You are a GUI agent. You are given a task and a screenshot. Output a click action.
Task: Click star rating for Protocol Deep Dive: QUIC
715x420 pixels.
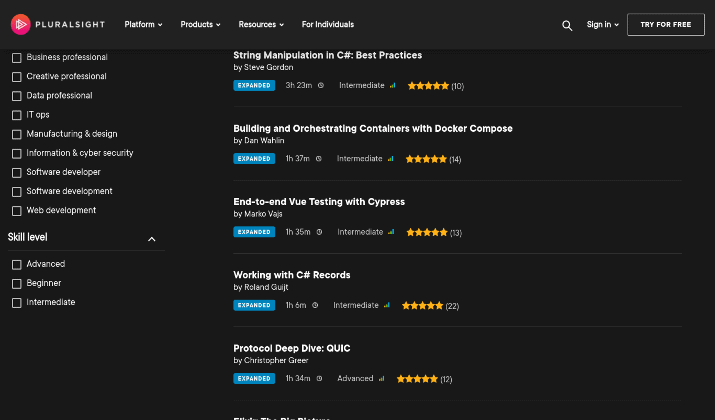click(417, 379)
